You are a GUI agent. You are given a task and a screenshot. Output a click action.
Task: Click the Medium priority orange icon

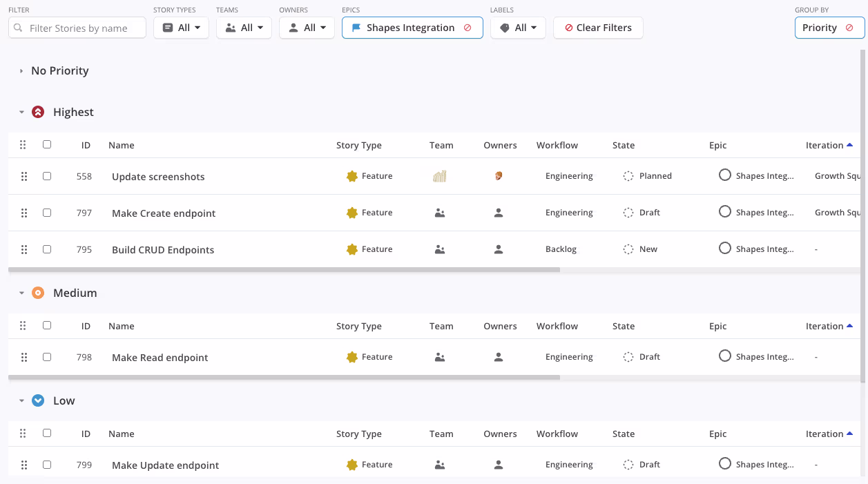click(38, 293)
